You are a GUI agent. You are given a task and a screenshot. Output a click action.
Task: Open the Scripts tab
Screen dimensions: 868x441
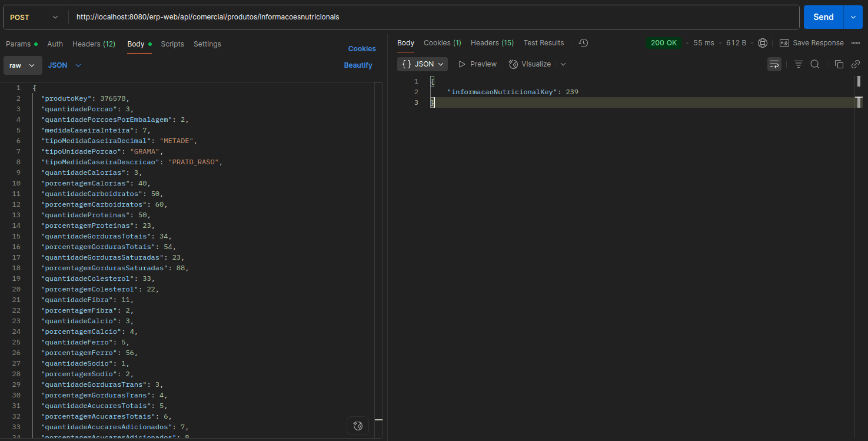click(172, 44)
